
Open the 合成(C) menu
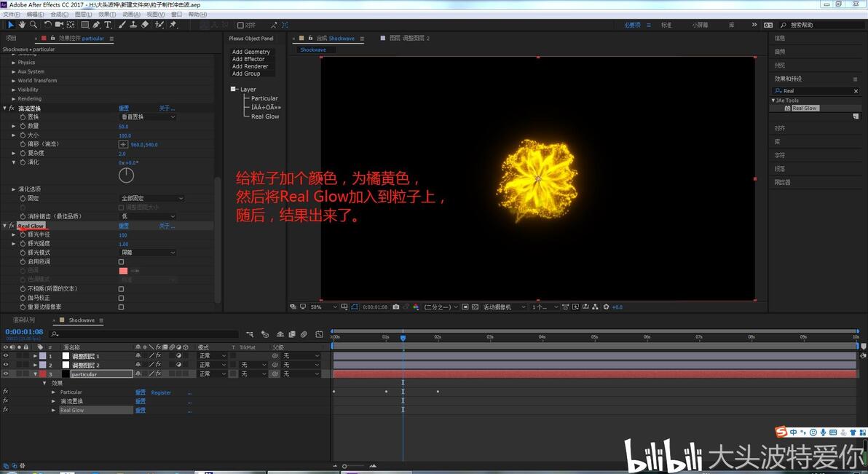pyautogui.click(x=59, y=15)
